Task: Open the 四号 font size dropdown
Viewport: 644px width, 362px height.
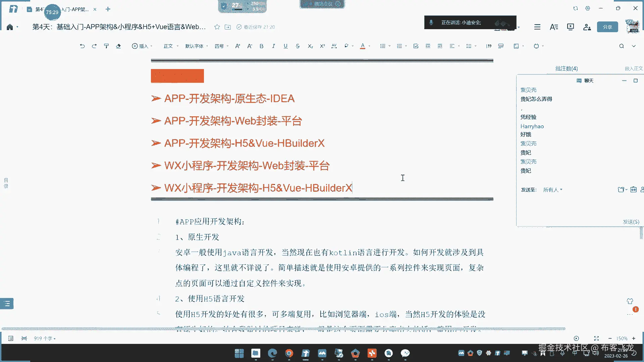Action: coord(221,46)
